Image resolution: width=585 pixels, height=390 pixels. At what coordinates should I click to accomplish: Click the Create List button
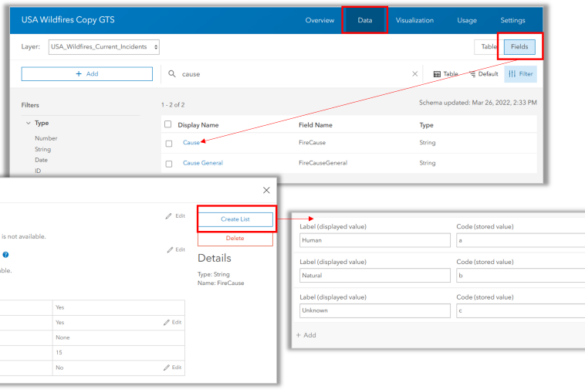(x=235, y=219)
